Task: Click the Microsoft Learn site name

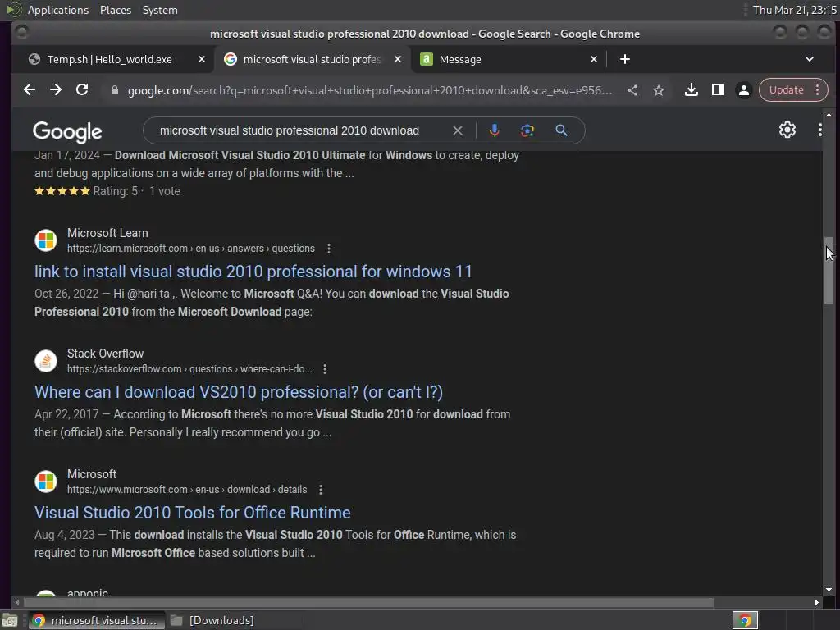Action: tap(107, 233)
